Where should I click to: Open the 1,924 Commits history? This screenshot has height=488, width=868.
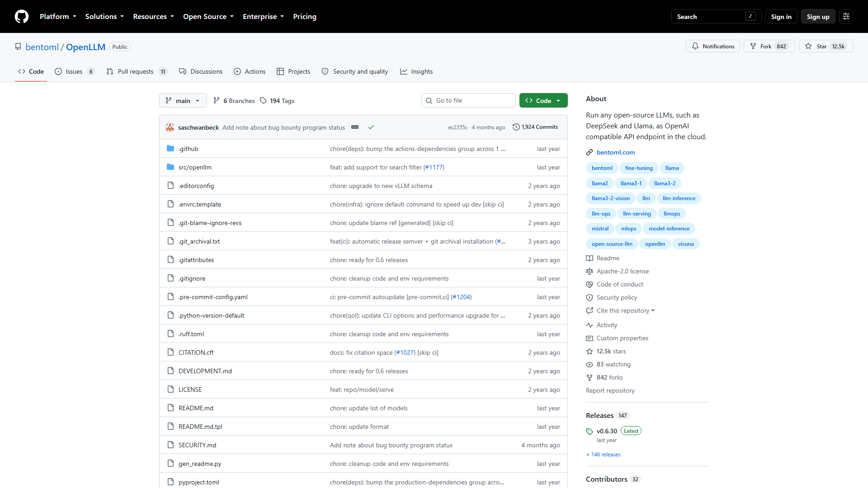(535, 127)
